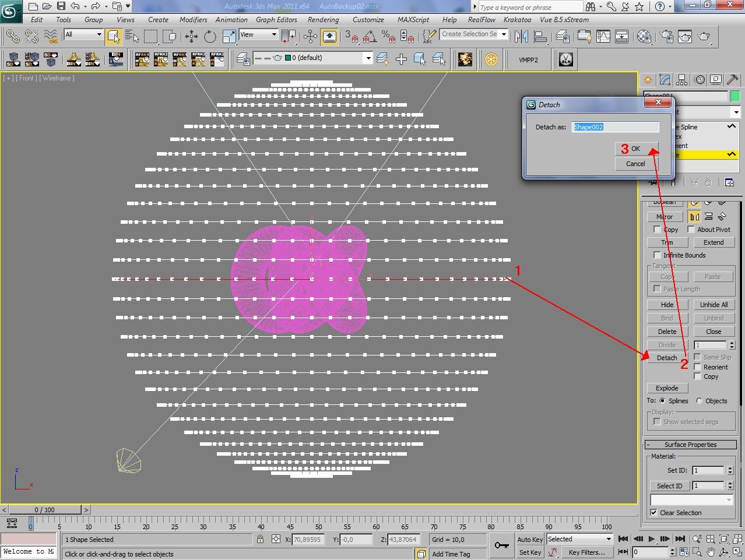Open the RealFlow menu
This screenshot has width=745, height=560.
click(x=482, y=19)
